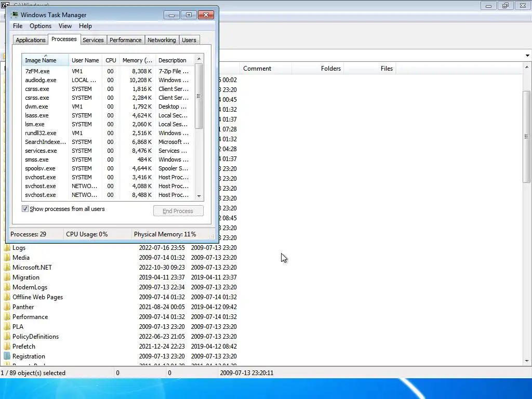
Task: Select the smss.exe process row
Action: tap(108, 159)
